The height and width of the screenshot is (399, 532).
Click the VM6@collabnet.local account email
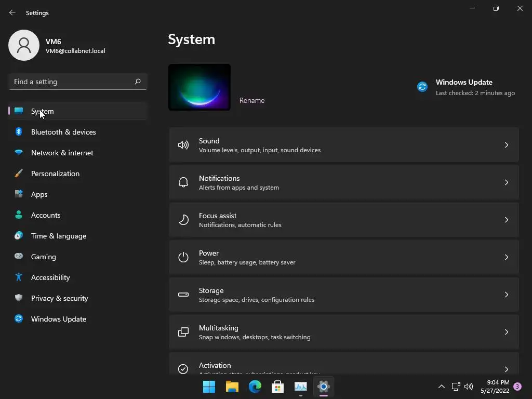point(75,51)
